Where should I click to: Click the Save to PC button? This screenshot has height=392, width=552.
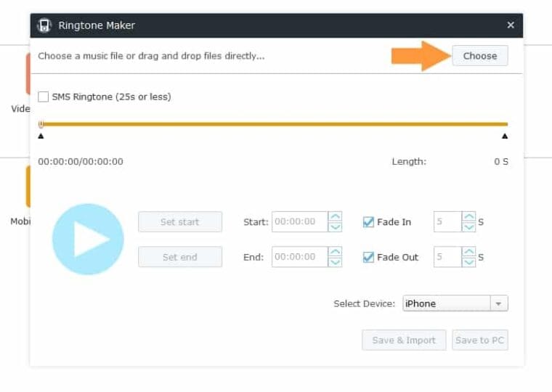480,340
